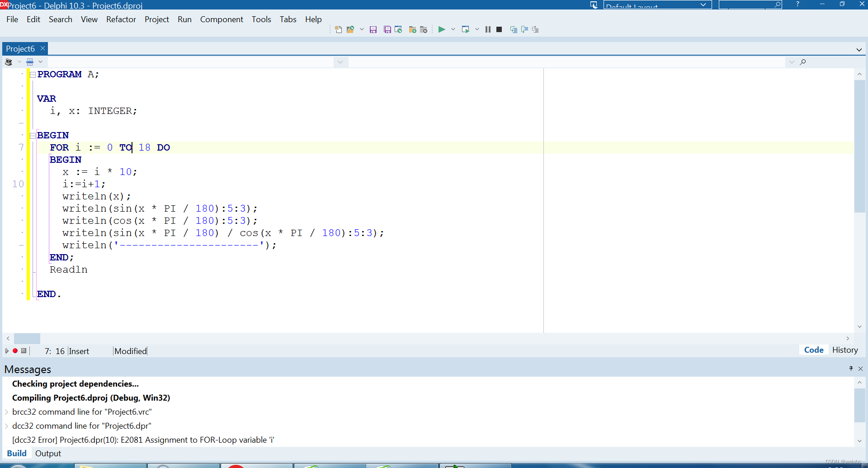Click the macro stop square in status bar
This screenshot has width=868, height=468.
click(x=24, y=351)
